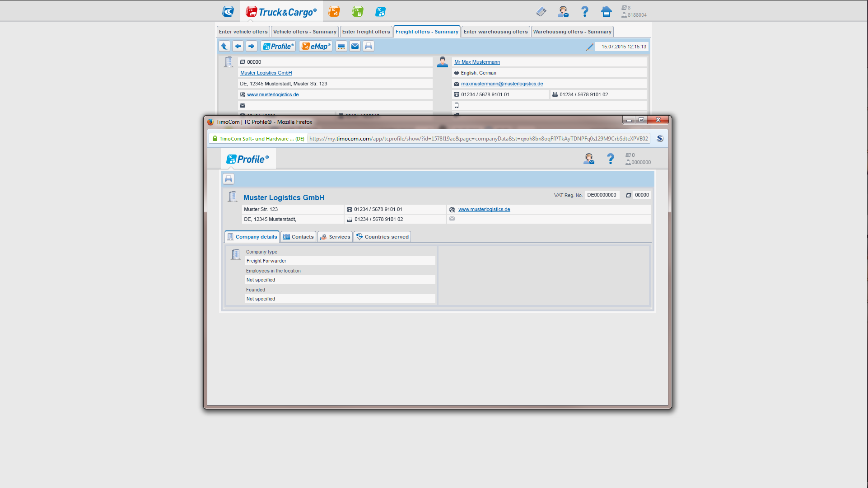Switch to Vehicle offers - Summary tab

(x=305, y=32)
